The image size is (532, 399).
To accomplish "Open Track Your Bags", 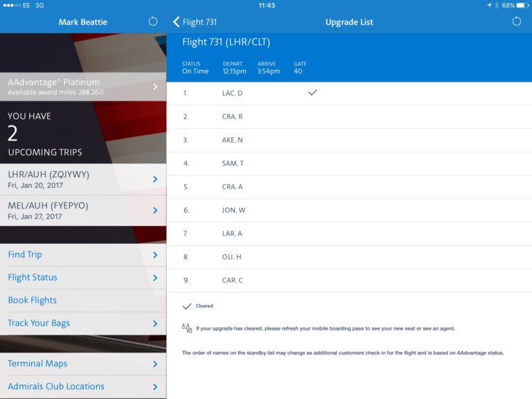I will click(83, 323).
